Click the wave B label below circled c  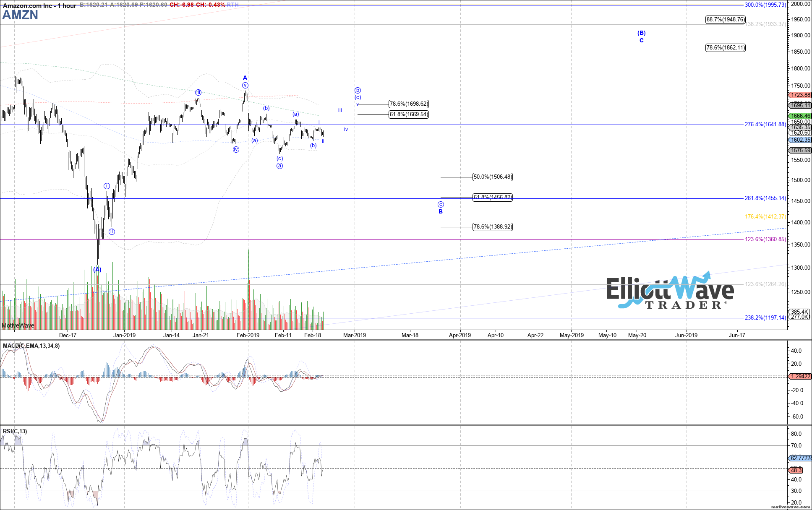point(441,212)
